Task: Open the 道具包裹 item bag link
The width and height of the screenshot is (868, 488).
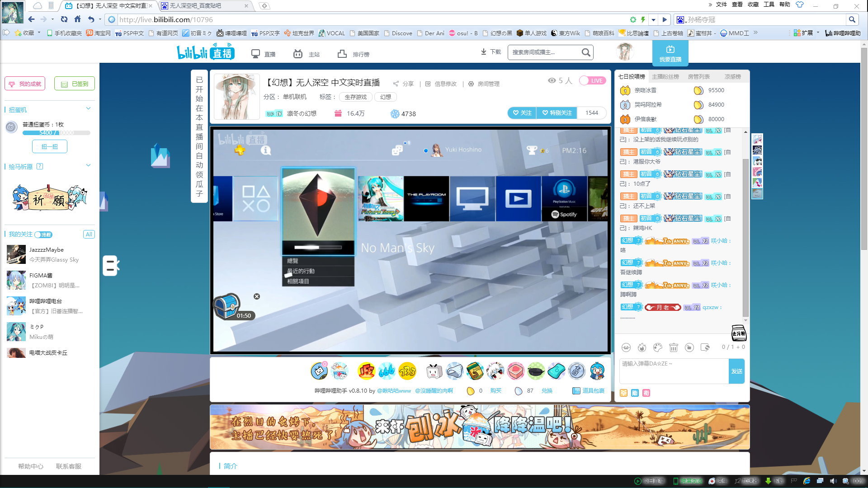Action: click(589, 391)
